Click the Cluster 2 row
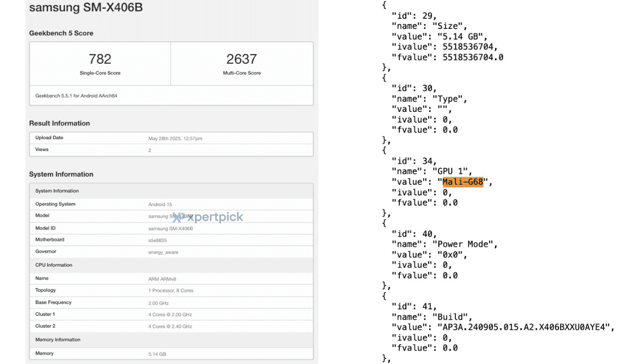The image size is (643, 364). click(171, 326)
